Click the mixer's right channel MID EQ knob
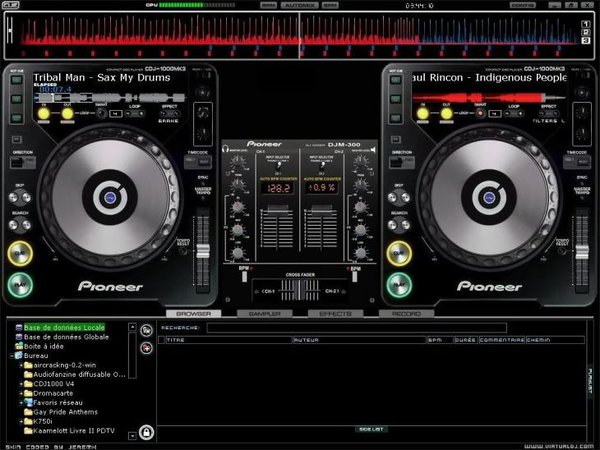Image resolution: width=600 pixels, height=450 pixels. 360,230
